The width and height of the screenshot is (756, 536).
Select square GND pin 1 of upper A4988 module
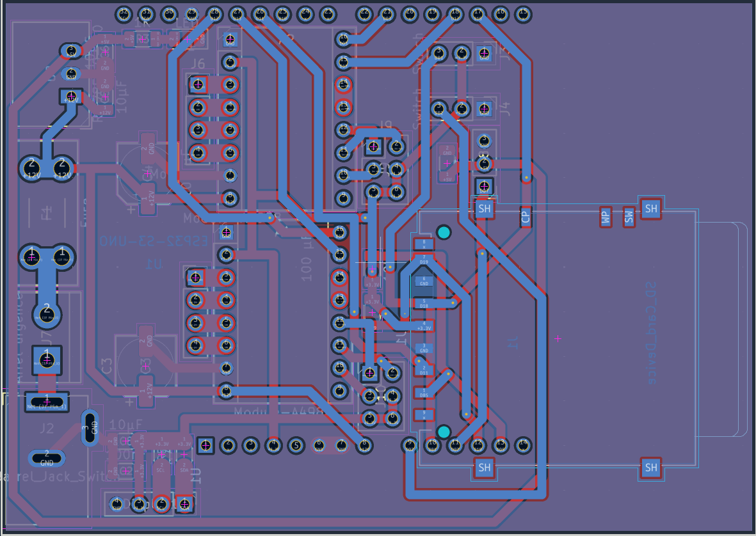[x=230, y=40]
